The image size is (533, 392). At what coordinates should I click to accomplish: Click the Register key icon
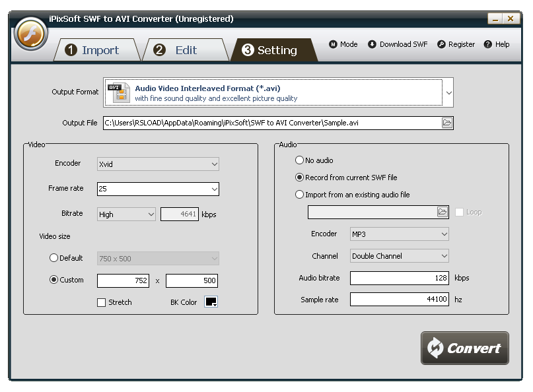click(x=441, y=44)
